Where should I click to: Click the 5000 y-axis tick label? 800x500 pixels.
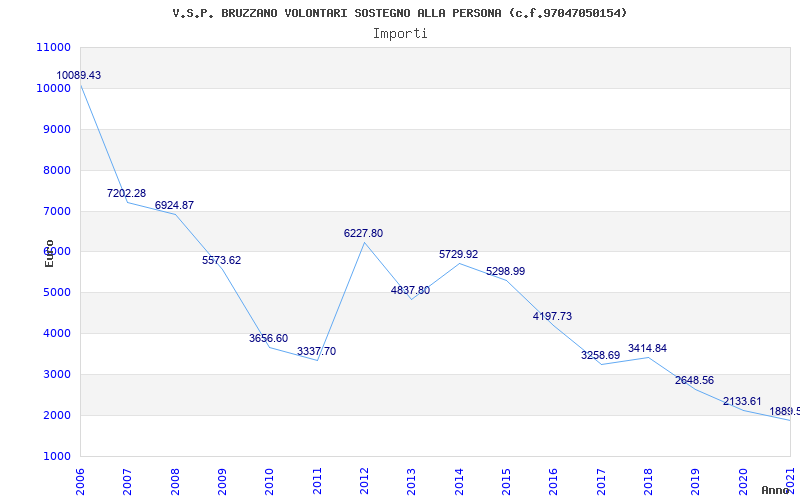click(57, 292)
